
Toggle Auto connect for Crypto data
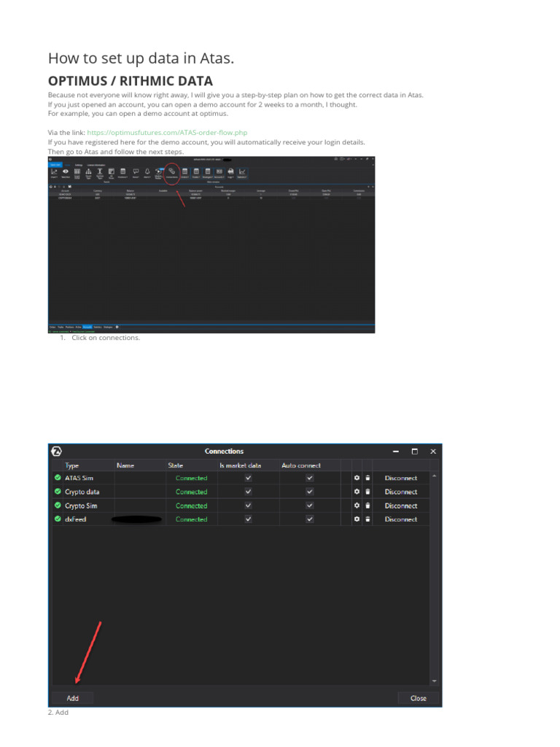(310, 492)
